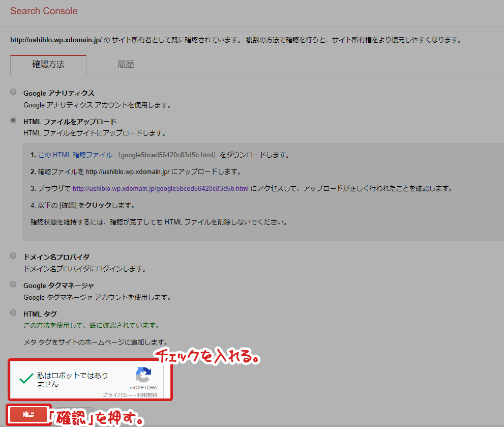
Task: Click the red 確認 button
Action: click(x=28, y=414)
